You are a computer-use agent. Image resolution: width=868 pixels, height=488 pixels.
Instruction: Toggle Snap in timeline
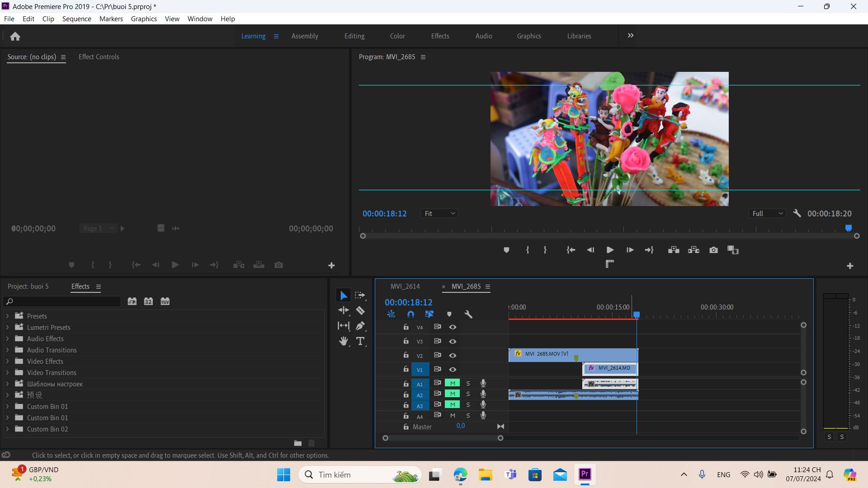pos(410,314)
